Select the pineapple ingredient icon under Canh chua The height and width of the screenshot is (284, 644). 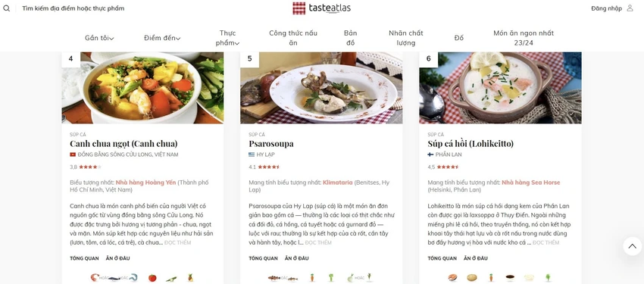tap(190, 278)
